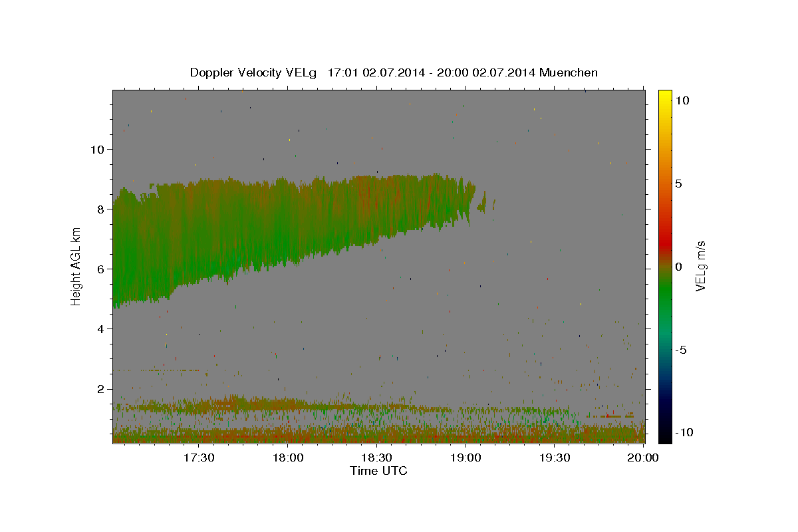This screenshot has width=798, height=532.
Task: Click the height axis label 10
Action: point(98,149)
